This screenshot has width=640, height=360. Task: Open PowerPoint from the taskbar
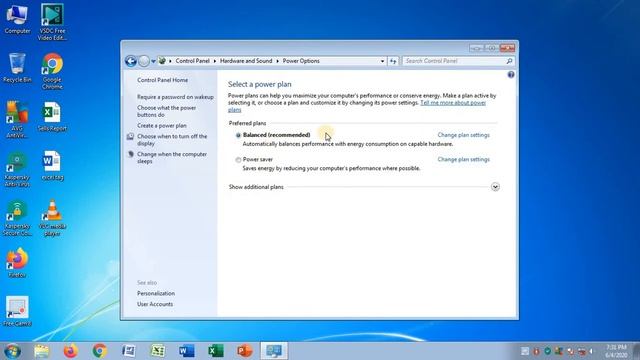244,351
